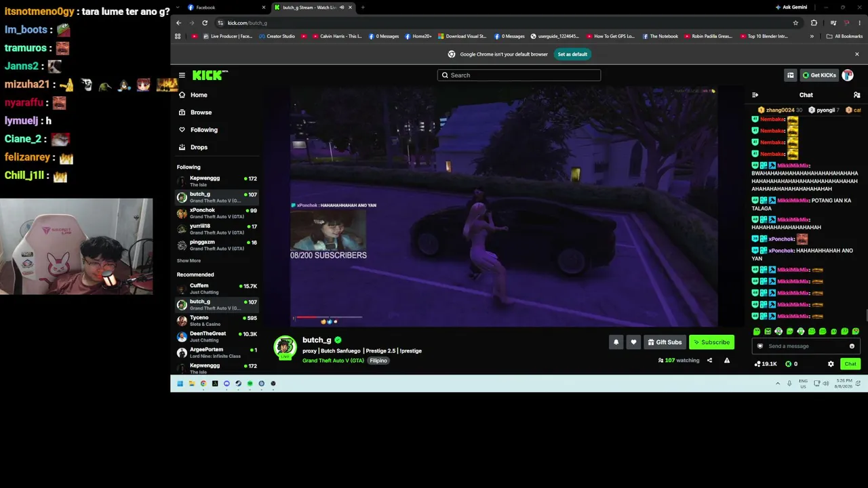Click the Send a message chat input

click(x=807, y=346)
